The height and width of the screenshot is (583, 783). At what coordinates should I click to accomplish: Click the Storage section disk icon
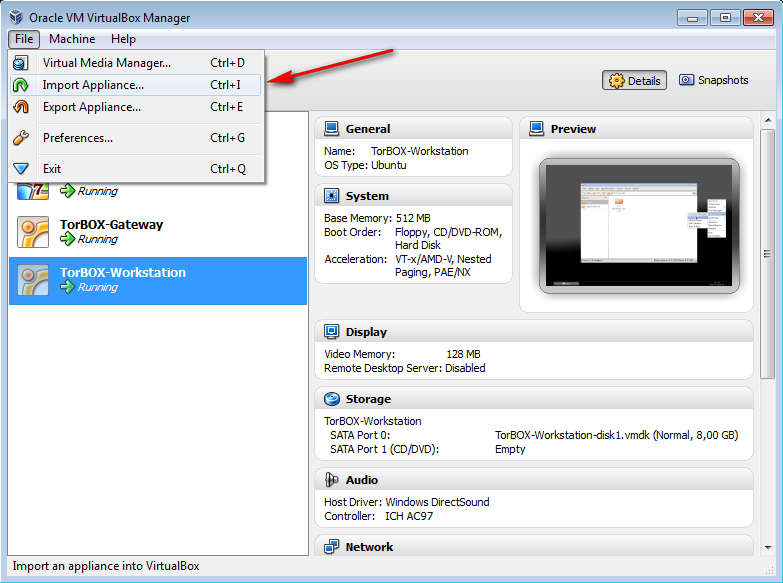coord(331,399)
